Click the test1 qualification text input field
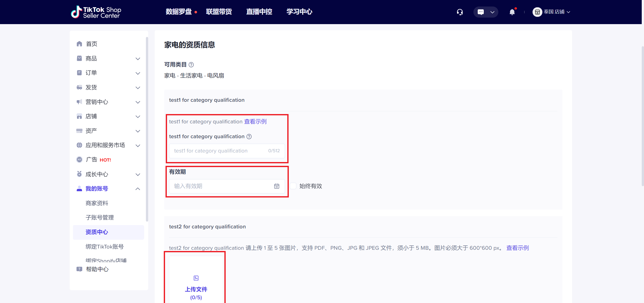This screenshot has height=303, width=644. (x=219, y=151)
